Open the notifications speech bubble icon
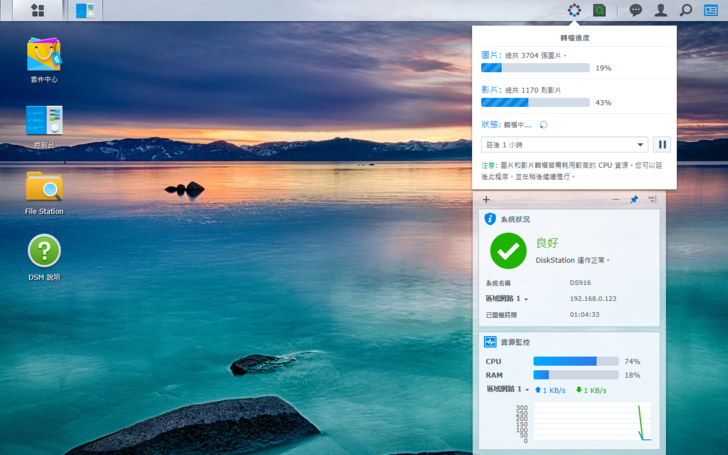Viewport: 728px width, 455px height. (x=636, y=10)
